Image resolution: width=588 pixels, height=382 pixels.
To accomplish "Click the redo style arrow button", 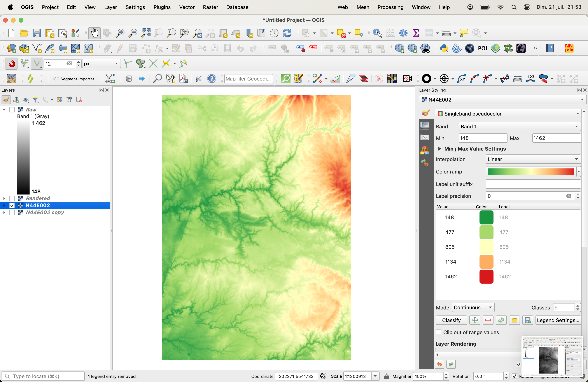I will point(451,364).
